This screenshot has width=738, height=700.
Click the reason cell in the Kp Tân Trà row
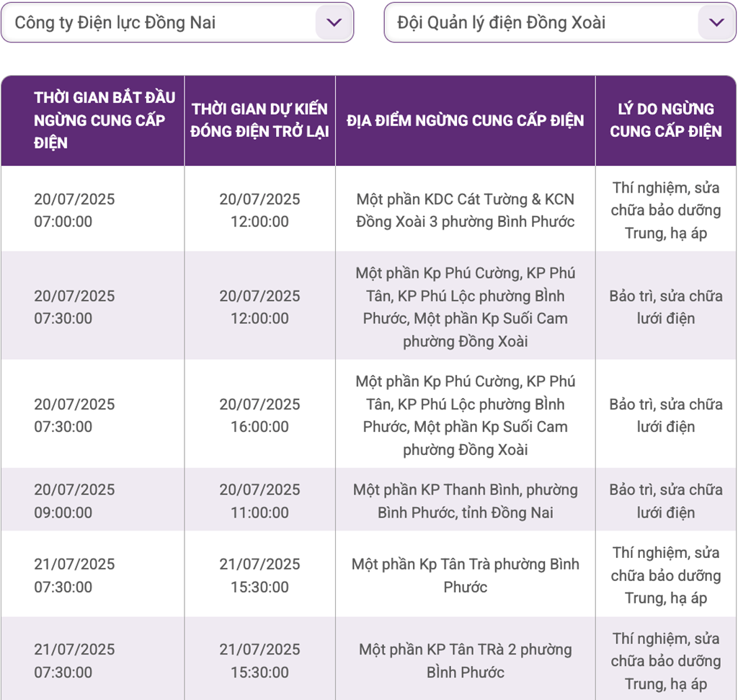coord(665,575)
